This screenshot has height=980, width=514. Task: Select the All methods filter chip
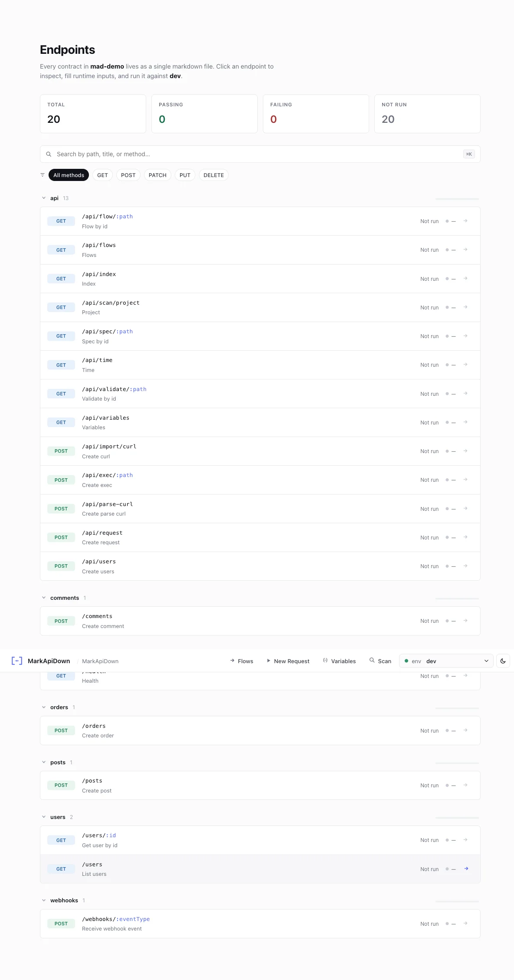69,175
